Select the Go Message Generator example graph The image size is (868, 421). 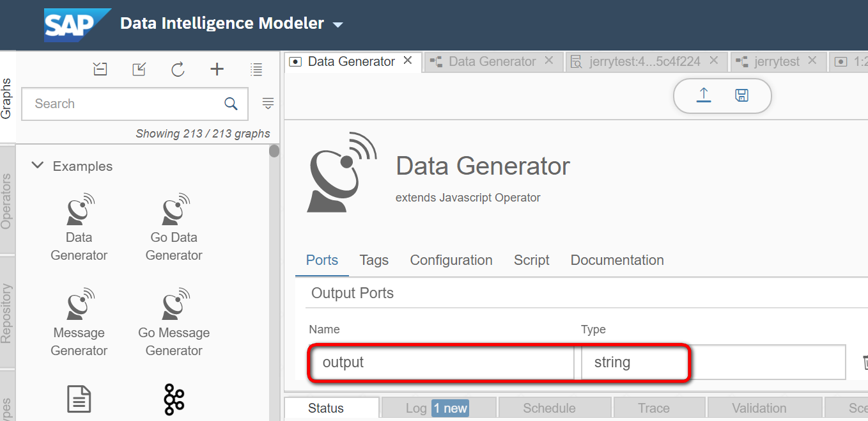click(x=174, y=323)
